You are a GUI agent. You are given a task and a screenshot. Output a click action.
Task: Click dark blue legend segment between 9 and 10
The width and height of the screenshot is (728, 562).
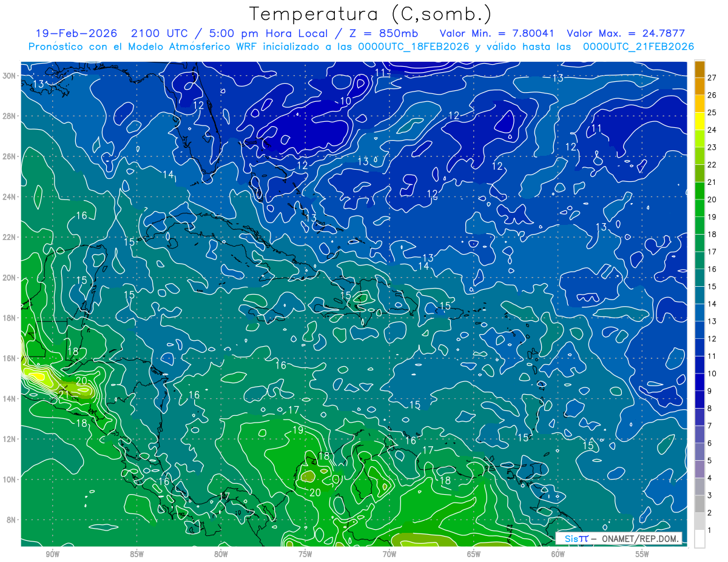click(699, 383)
